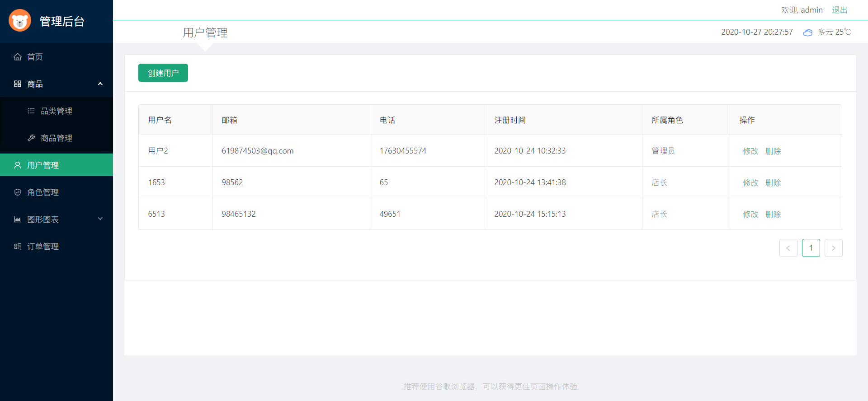
Task: Open the 角色管理 menu item
Action: pyautogui.click(x=43, y=192)
